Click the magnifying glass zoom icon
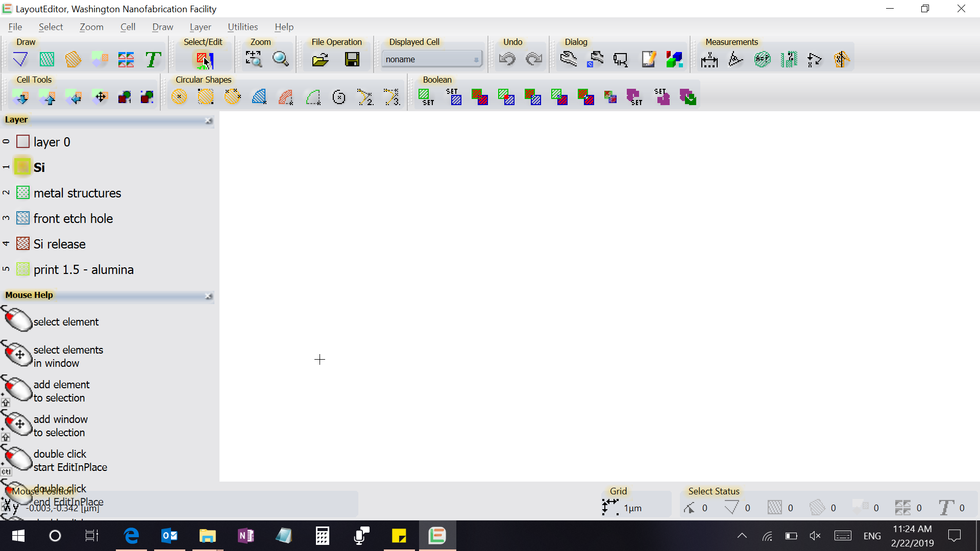The height and width of the screenshot is (551, 980). 280,59
